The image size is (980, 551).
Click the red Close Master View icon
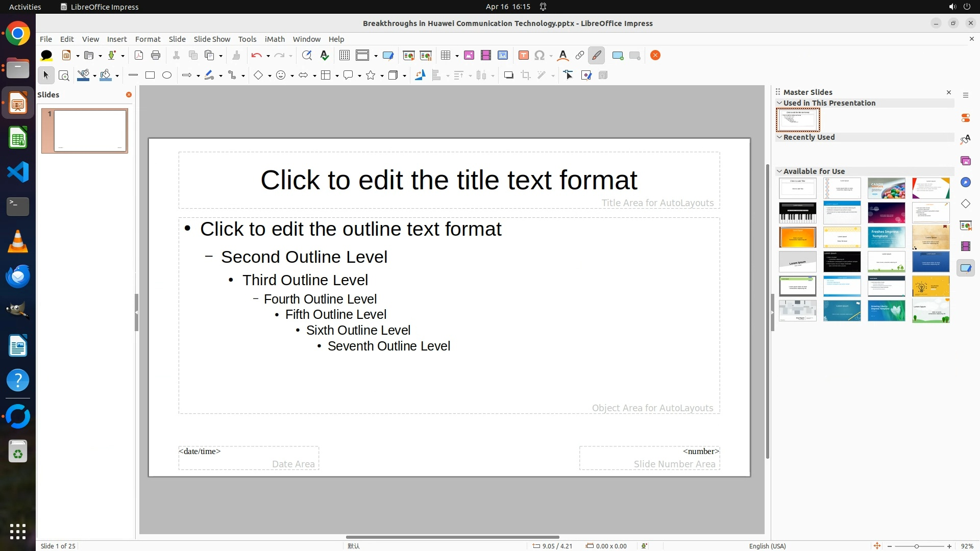pyautogui.click(x=655, y=55)
